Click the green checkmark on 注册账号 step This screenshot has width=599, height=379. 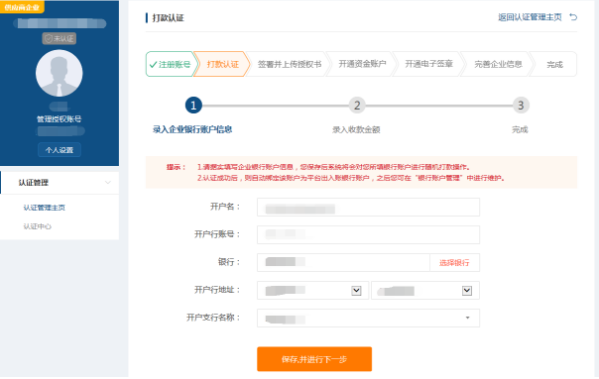(153, 65)
